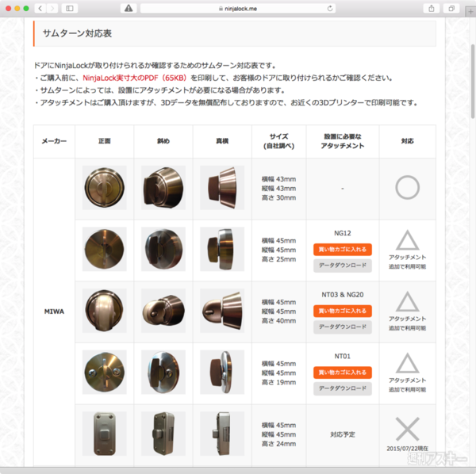The height and width of the screenshot is (474, 476).
Task: Click diagonal photo in NT01 row
Action: pos(163,372)
